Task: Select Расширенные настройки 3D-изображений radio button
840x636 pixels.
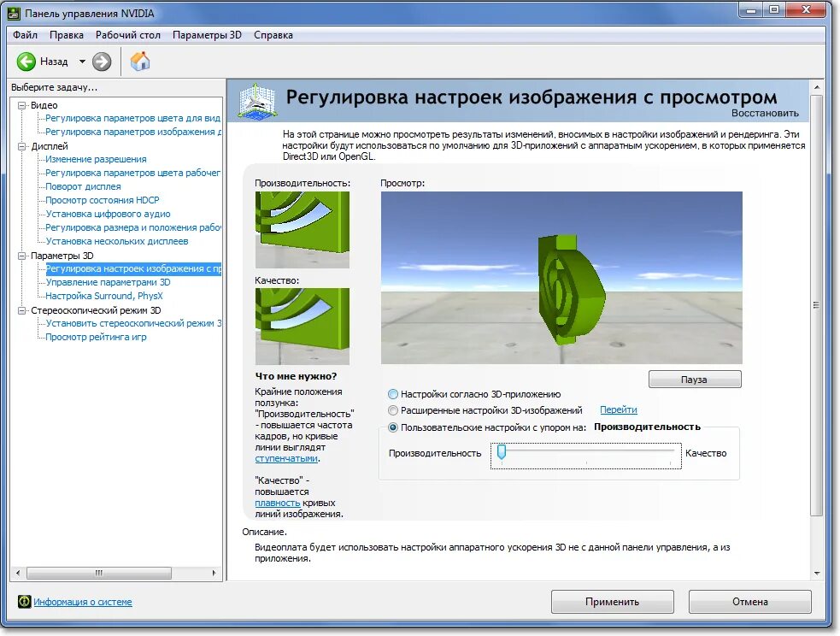Action: 393,410
